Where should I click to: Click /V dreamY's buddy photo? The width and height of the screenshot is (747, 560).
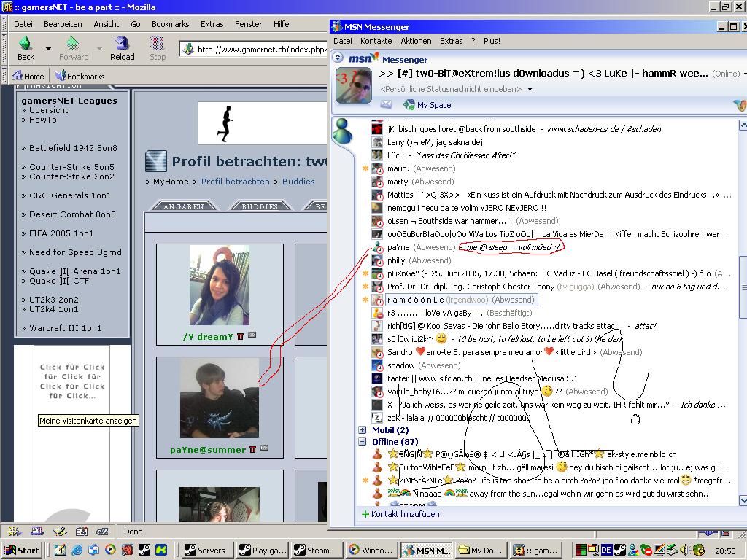coord(219,285)
